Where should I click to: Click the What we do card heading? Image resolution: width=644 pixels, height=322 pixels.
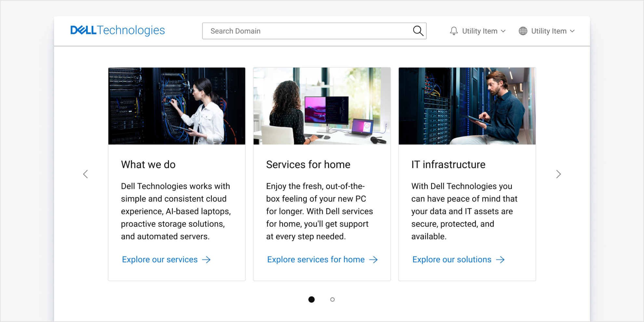[148, 165]
